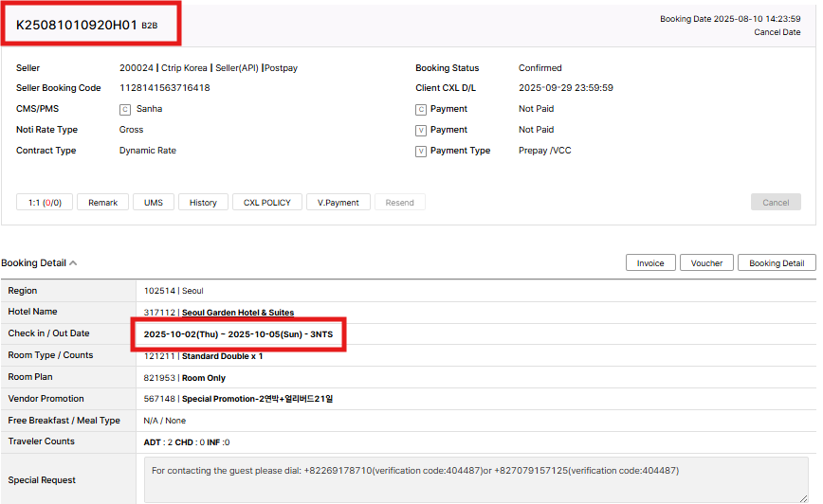
Task: Click the C icon next to first Payment
Action: click(421, 109)
